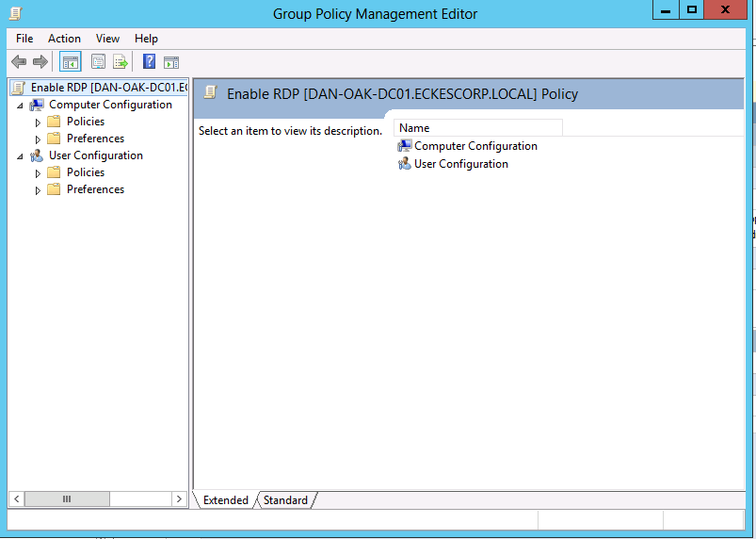Select User Configuration icon in right pane
756x539 pixels.
405,164
